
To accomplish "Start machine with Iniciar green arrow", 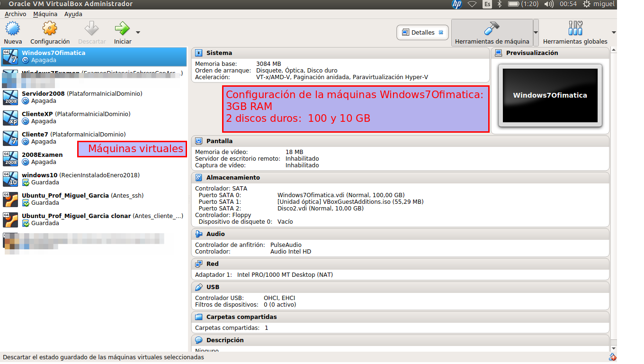I will pos(122,28).
